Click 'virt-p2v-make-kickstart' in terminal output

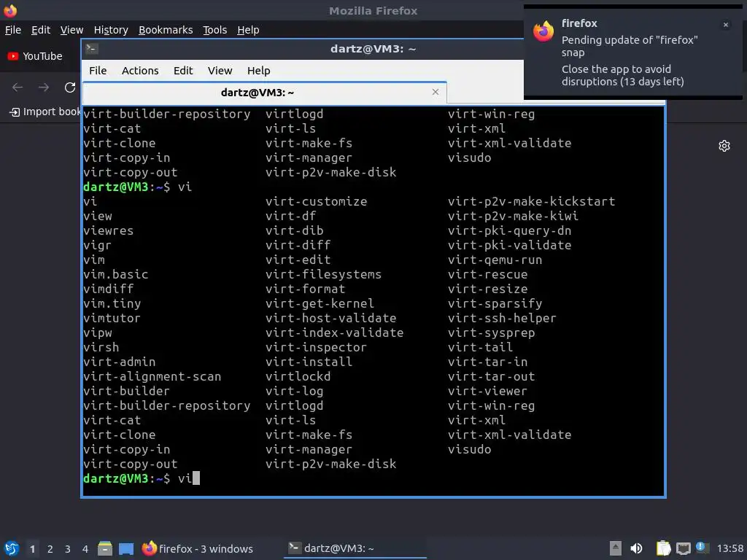pyautogui.click(x=531, y=201)
